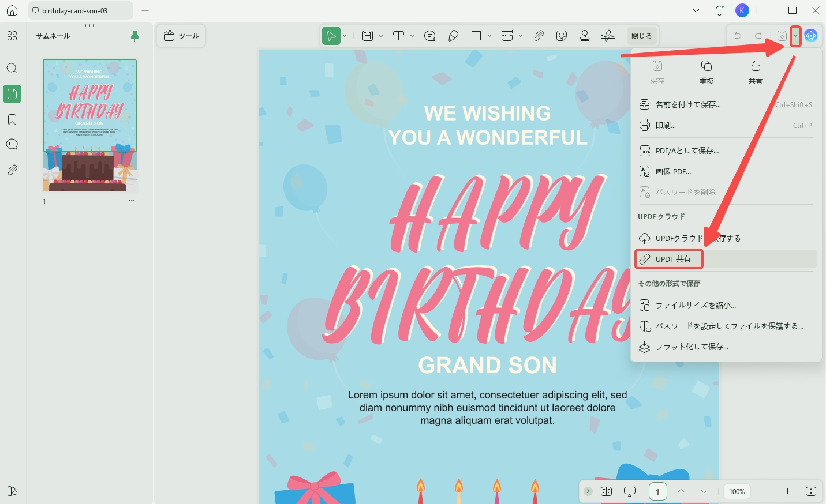Image resolution: width=826 pixels, height=504 pixels.
Task: Go to the previous page arrow
Action: tap(681, 491)
